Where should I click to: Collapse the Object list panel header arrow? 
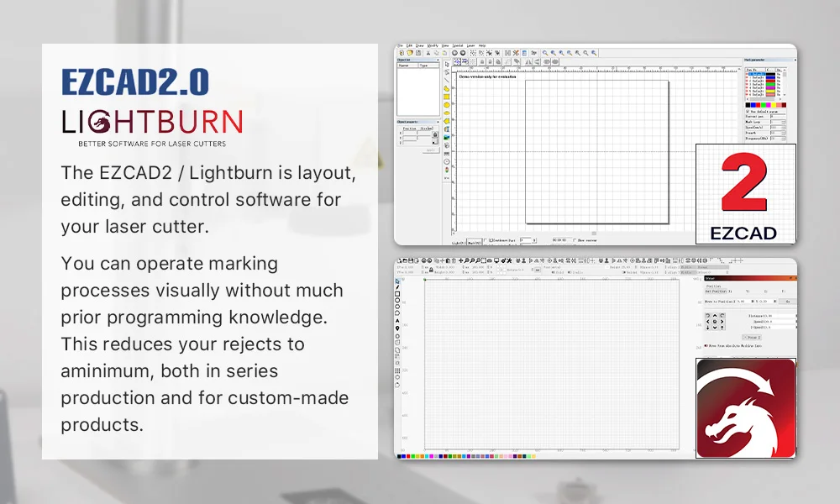coord(438,60)
